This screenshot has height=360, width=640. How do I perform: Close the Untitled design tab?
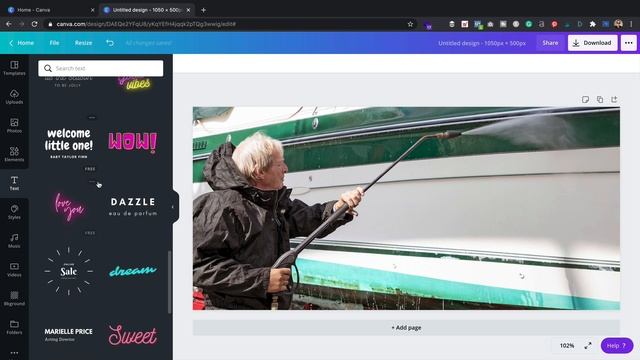(x=188, y=10)
